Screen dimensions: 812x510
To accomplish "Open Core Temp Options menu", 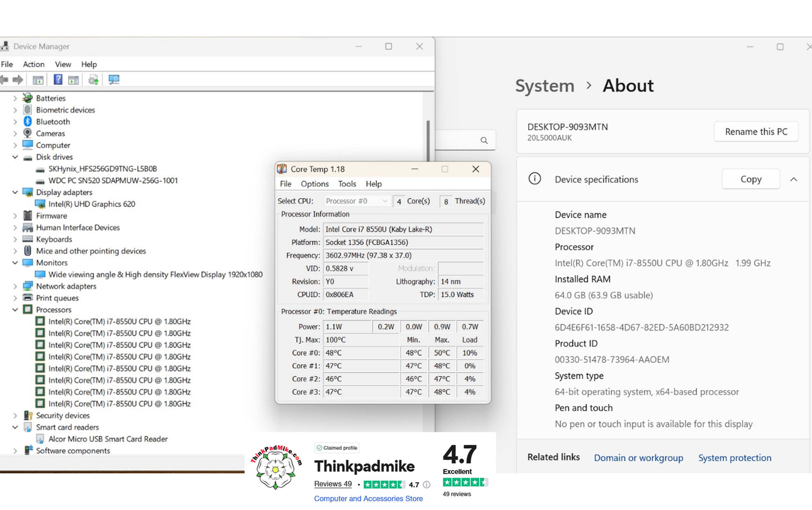I will [315, 184].
